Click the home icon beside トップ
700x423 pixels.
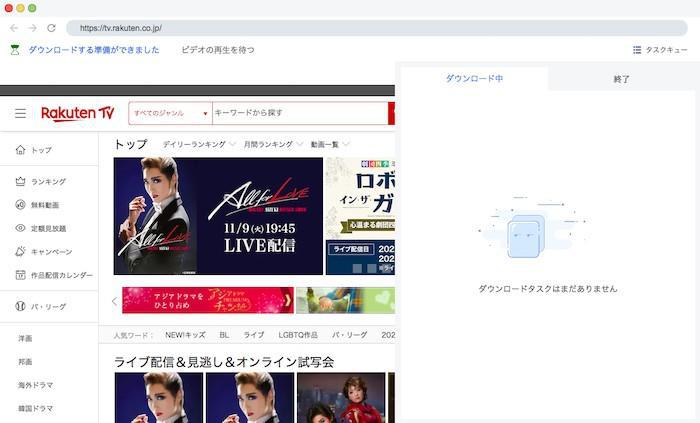click(x=21, y=150)
